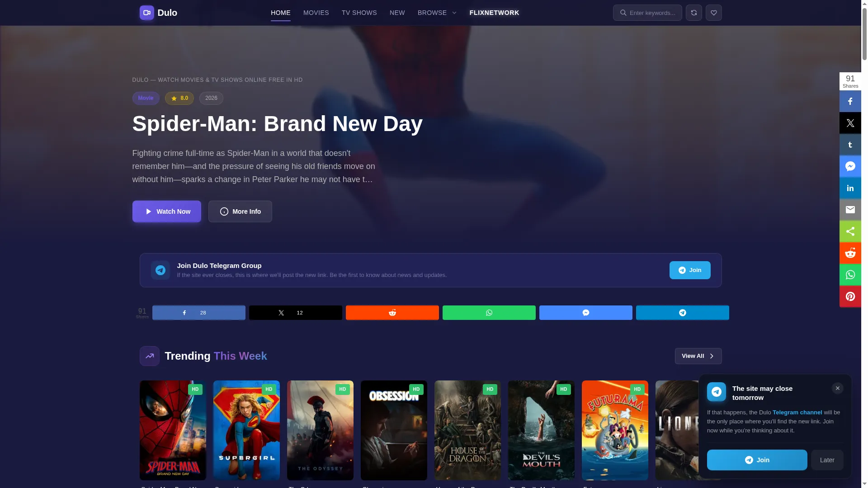The height and width of the screenshot is (488, 868).
Task: Click the 2026 year badge
Action: pos(211,98)
